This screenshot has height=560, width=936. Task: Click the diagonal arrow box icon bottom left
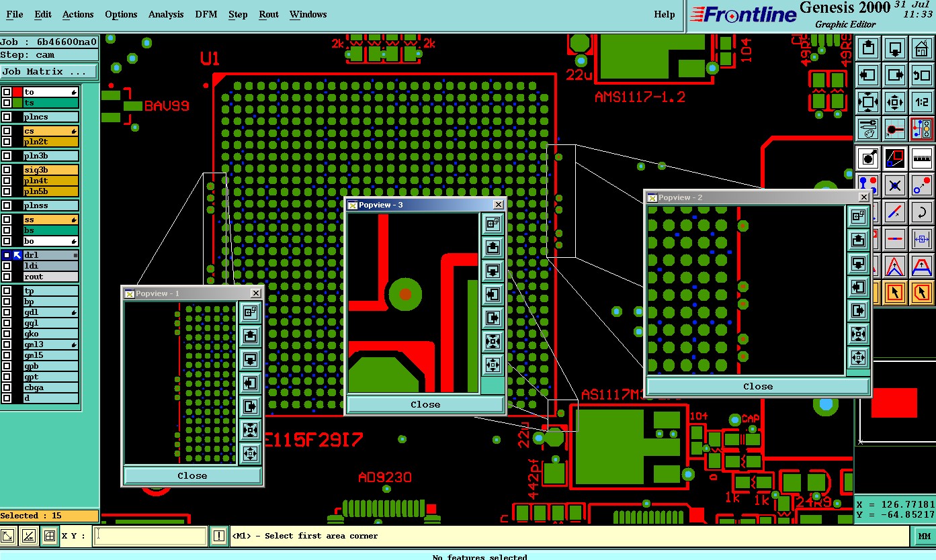(x=7, y=536)
